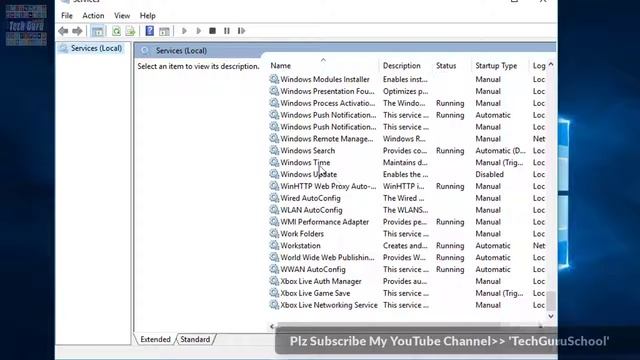Screen dimensions: 640x360
Task: Open the File menu
Action: click(x=67, y=16)
